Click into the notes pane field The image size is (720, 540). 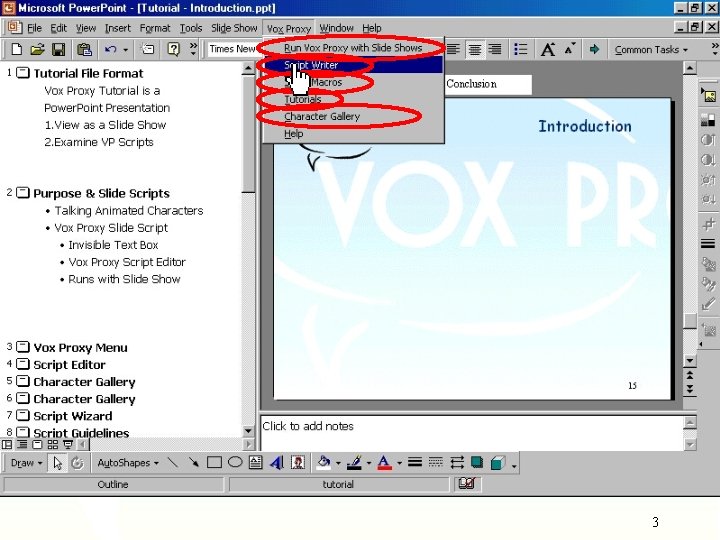[x=472, y=433]
